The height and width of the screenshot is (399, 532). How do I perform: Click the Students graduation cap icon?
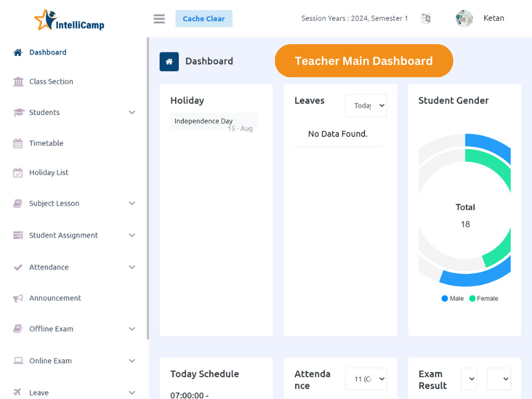[x=19, y=112]
